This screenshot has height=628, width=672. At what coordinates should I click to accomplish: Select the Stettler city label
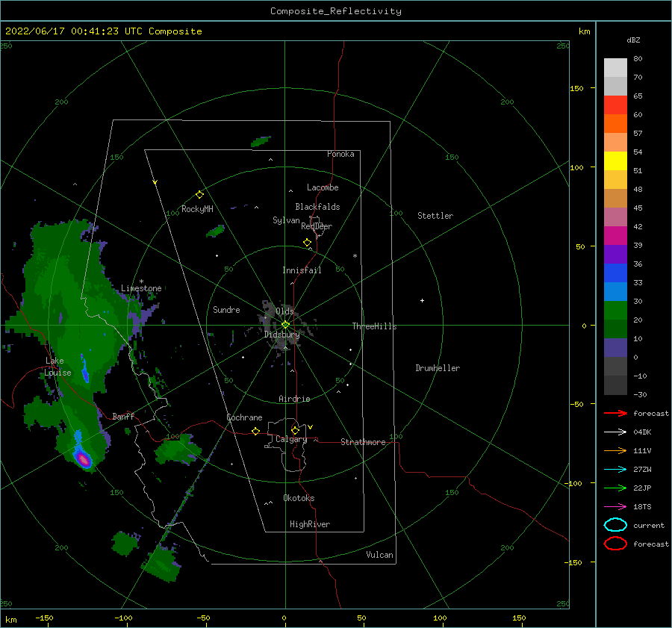click(435, 216)
